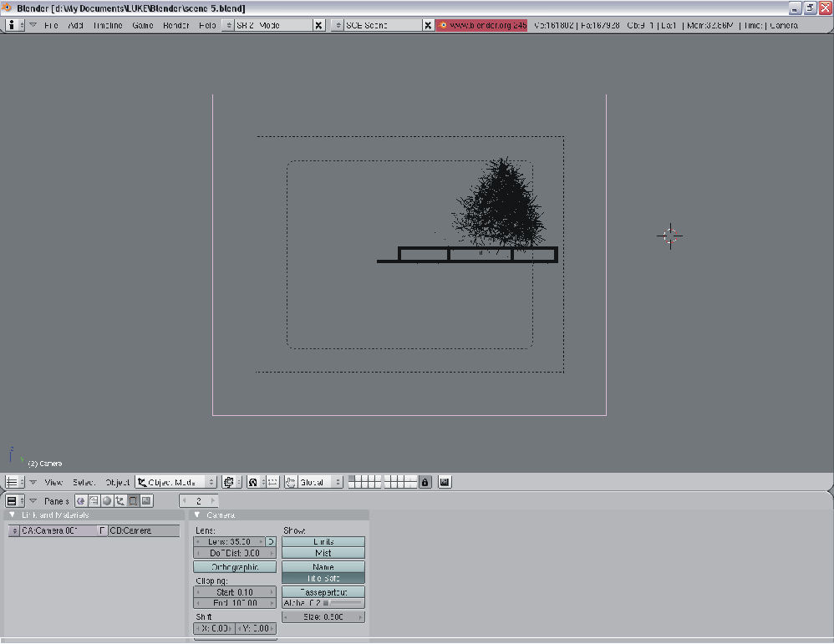The width and height of the screenshot is (834, 644).
Task: Open the 3D view window type selector
Action: 15,482
